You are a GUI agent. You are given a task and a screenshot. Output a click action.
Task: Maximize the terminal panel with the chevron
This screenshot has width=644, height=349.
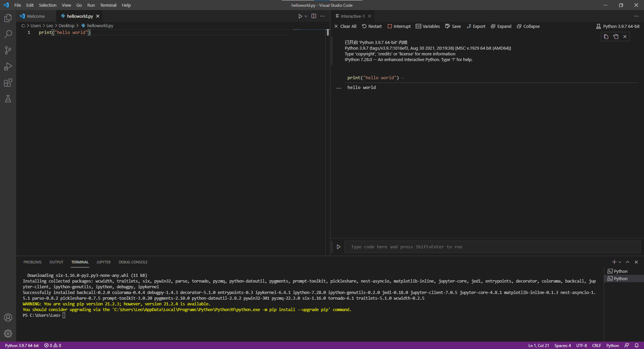(x=628, y=262)
